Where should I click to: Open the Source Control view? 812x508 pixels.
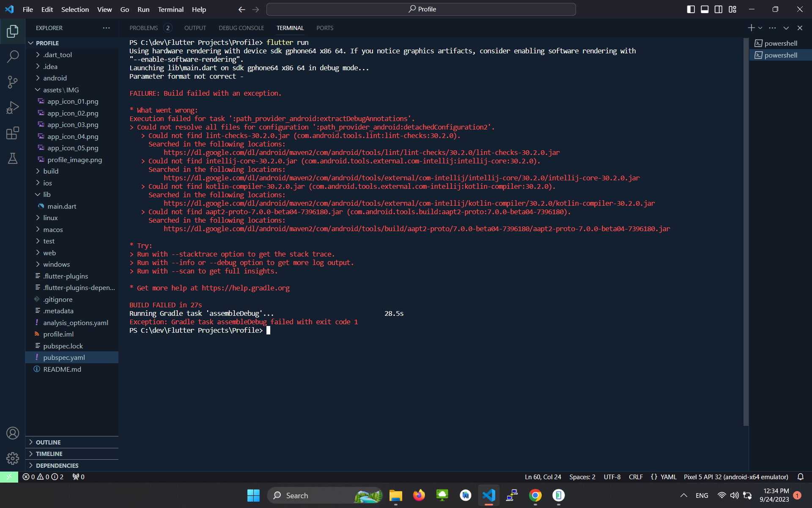pos(13,82)
